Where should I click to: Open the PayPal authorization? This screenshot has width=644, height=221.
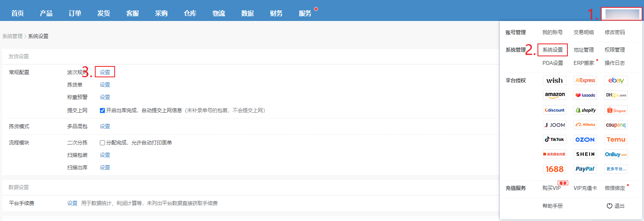[x=585, y=169]
